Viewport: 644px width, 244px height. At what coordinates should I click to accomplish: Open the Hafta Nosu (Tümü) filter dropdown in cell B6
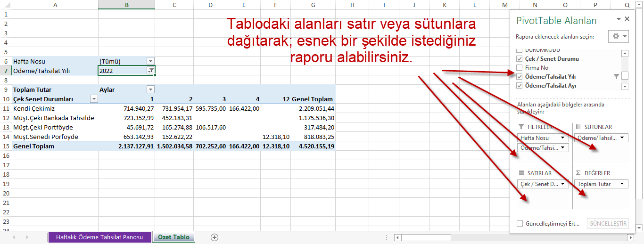click(x=150, y=61)
